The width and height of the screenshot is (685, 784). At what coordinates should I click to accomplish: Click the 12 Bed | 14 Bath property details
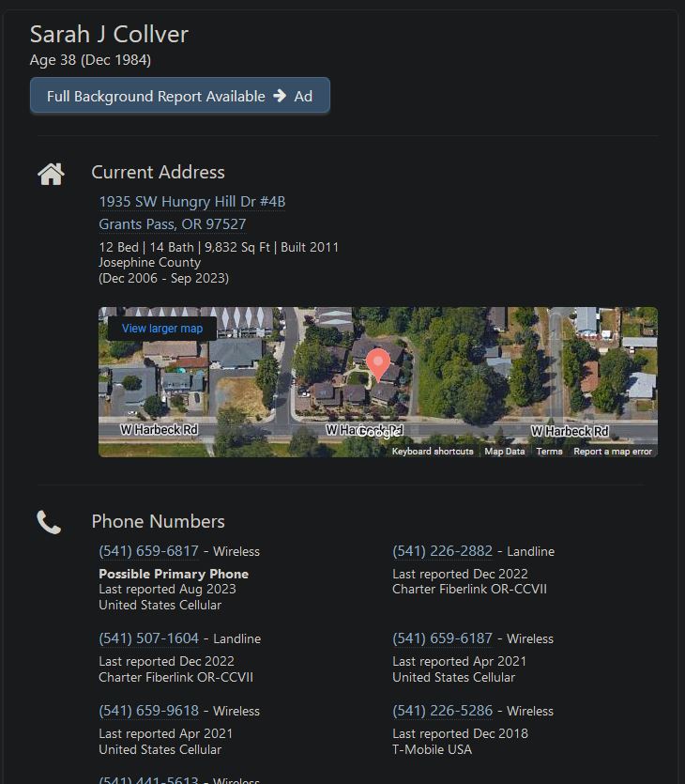tap(219, 247)
